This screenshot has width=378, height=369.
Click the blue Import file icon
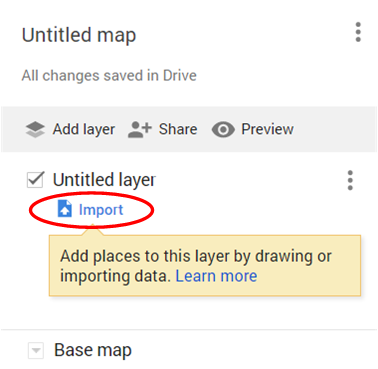click(x=65, y=209)
